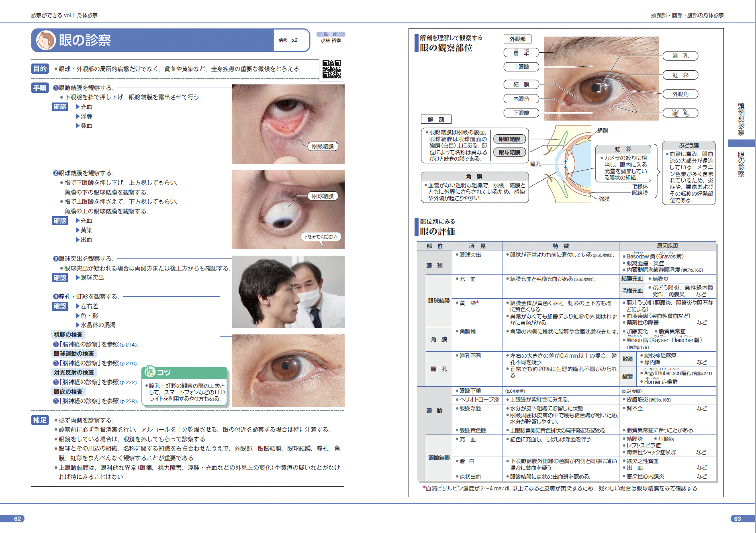Click the blue 手順 badge
The width and height of the screenshot is (756, 533).
coord(40,88)
